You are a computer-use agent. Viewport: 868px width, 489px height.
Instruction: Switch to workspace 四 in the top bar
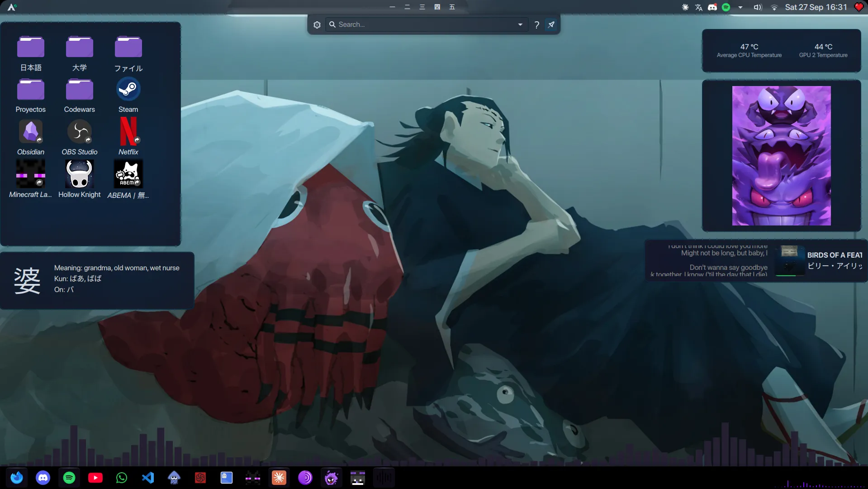437,7
